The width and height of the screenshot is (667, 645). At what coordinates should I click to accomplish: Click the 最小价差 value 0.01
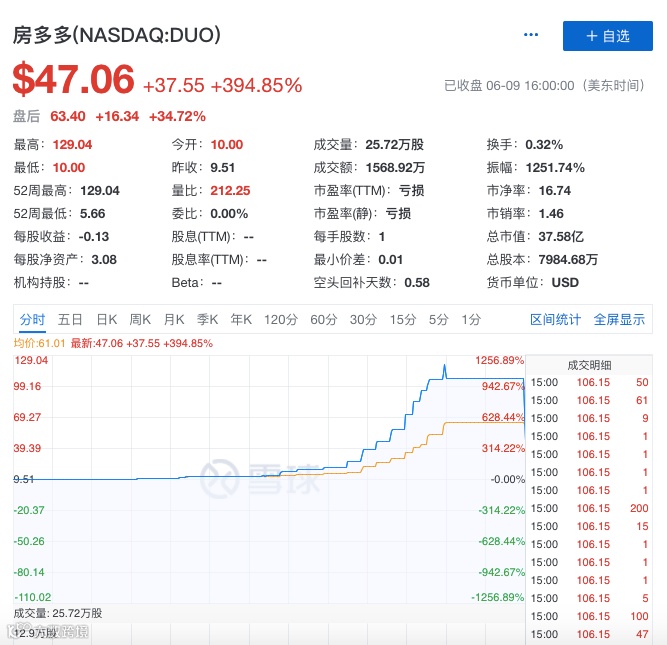point(391,260)
